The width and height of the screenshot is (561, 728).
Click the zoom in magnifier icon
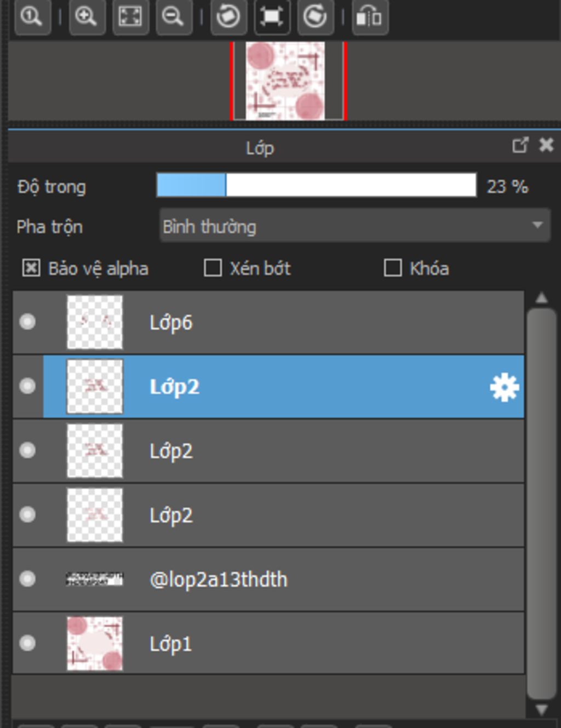87,17
